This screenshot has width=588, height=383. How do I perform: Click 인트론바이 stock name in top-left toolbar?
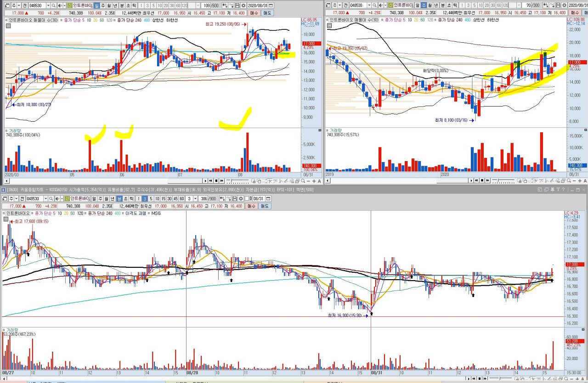click(x=83, y=5)
